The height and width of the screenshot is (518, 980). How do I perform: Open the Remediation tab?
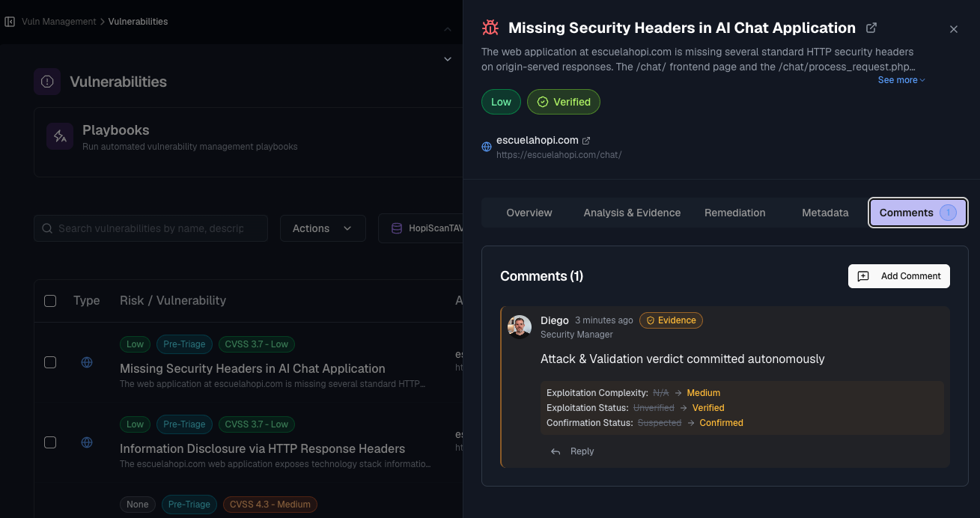[x=735, y=213]
